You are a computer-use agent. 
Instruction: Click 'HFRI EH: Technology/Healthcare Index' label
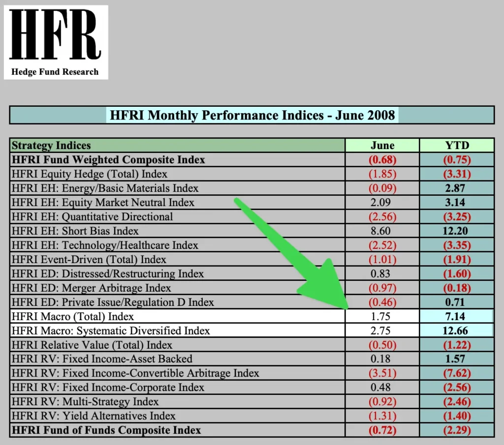tap(105, 245)
